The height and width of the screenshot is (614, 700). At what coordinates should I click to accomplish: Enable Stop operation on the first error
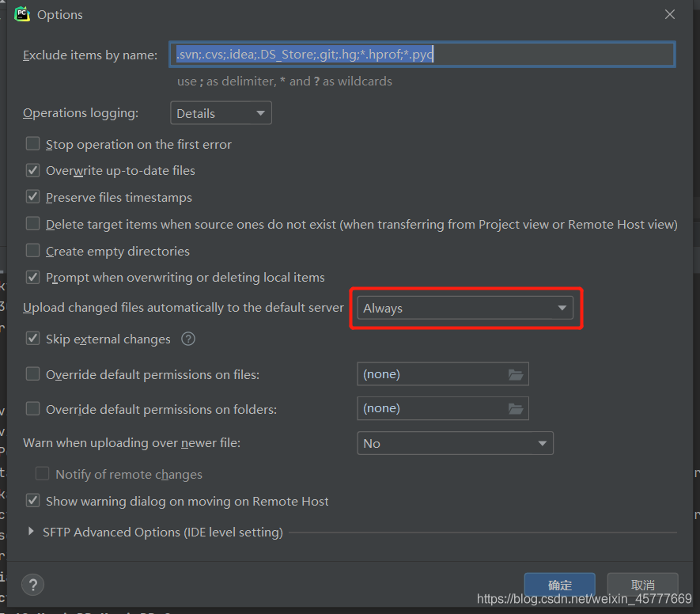[33, 144]
